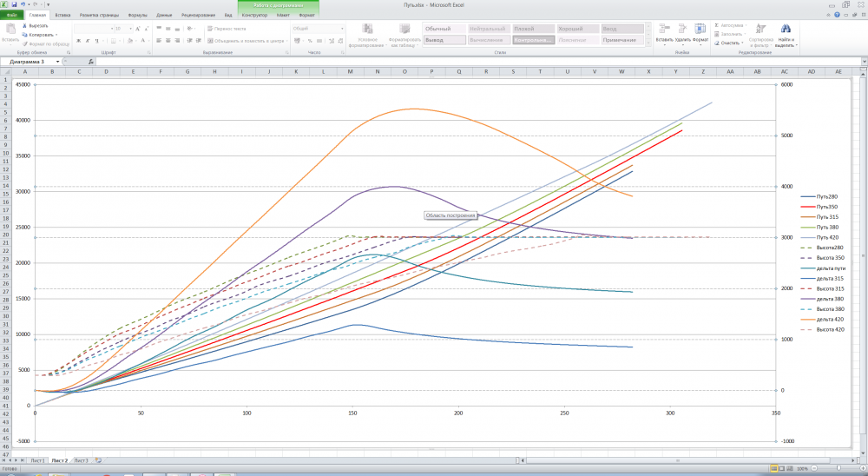Click the Undo arrow icon
This screenshot has width=868, height=476.
pyautogui.click(x=23, y=4)
